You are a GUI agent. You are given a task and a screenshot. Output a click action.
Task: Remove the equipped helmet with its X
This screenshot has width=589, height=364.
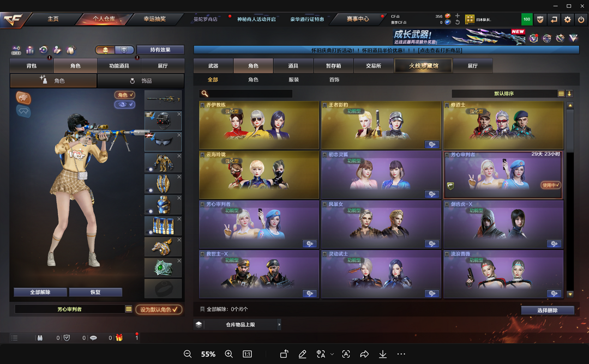click(x=179, y=114)
